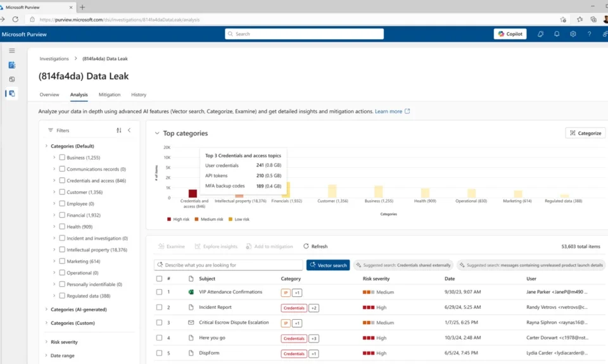Click the Categorize button
Screen dimensions: 608x364
coord(585,133)
